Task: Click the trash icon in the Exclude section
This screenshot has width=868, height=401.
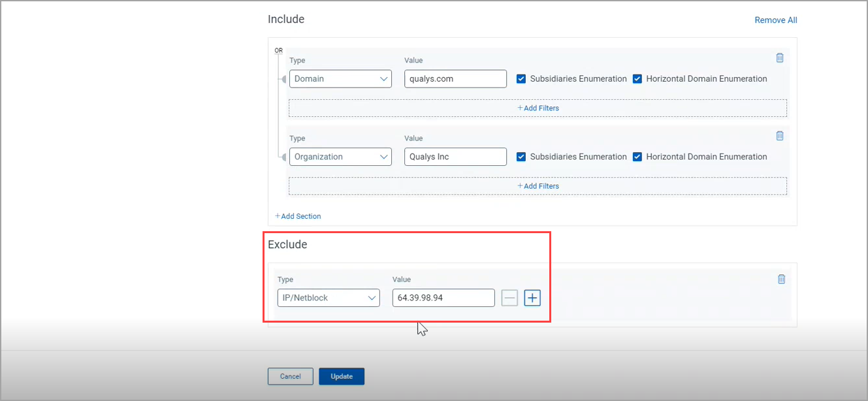Action: click(x=781, y=279)
